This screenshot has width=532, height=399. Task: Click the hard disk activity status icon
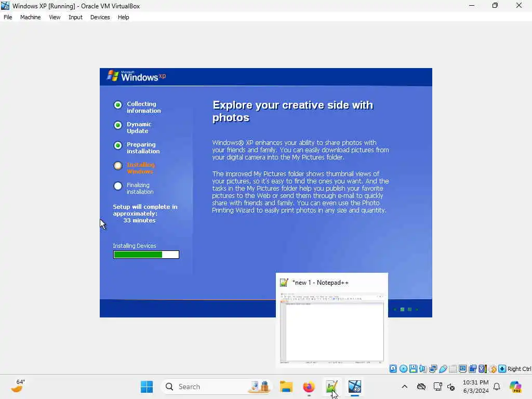[x=393, y=369]
